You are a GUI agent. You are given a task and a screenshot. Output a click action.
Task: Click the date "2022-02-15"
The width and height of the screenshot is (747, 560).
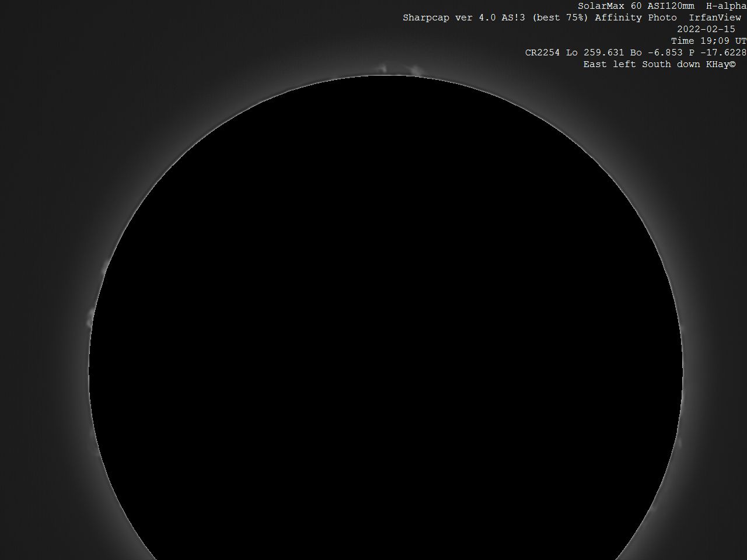[x=706, y=29]
